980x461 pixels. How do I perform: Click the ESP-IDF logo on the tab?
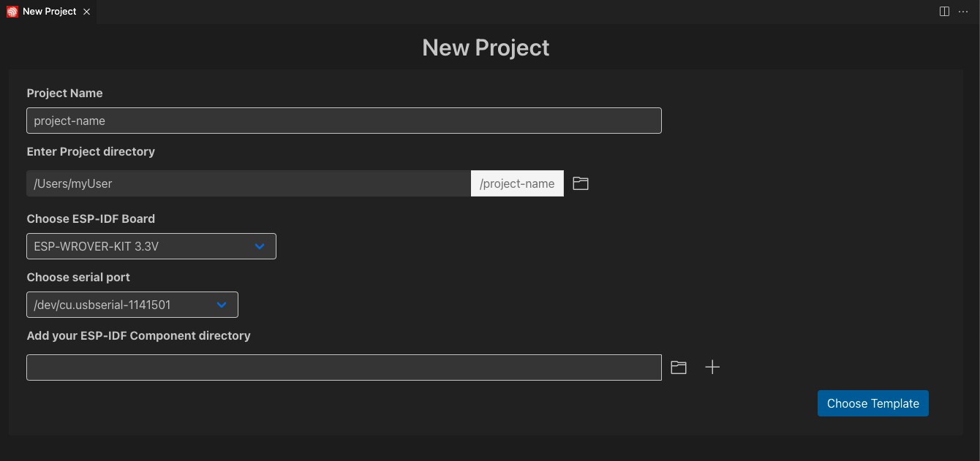pyautogui.click(x=11, y=11)
